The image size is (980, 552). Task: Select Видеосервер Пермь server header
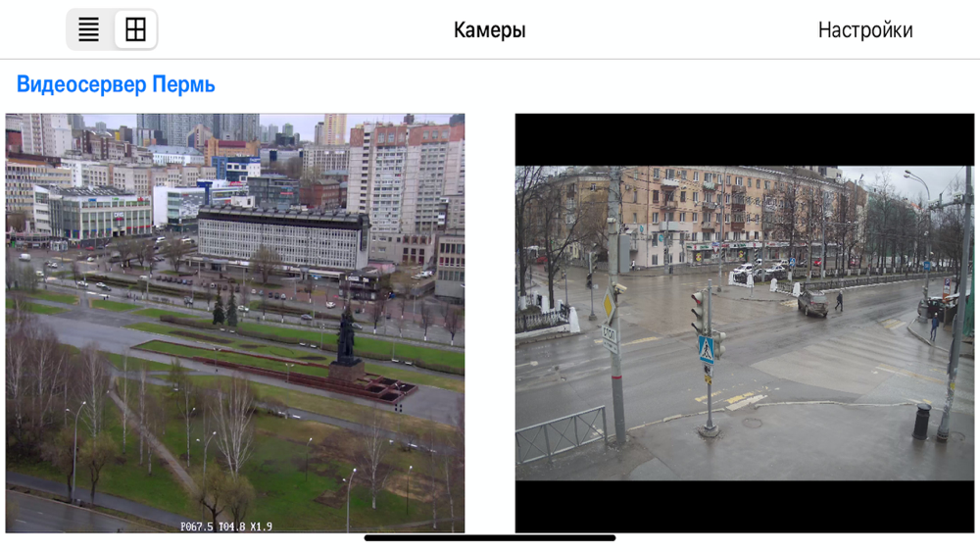[116, 84]
